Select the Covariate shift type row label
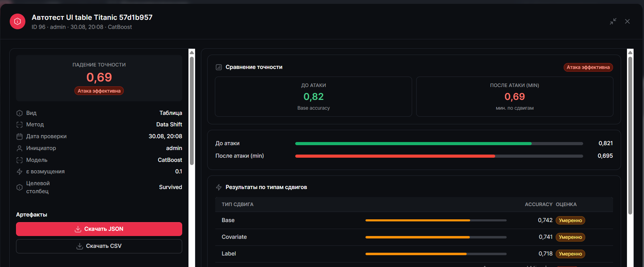 [234, 237]
